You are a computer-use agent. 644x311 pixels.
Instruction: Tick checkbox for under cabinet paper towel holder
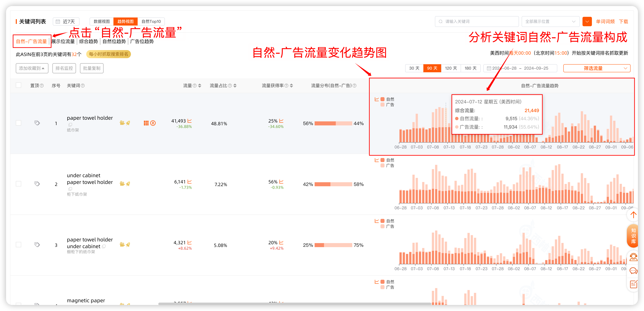[x=18, y=184]
